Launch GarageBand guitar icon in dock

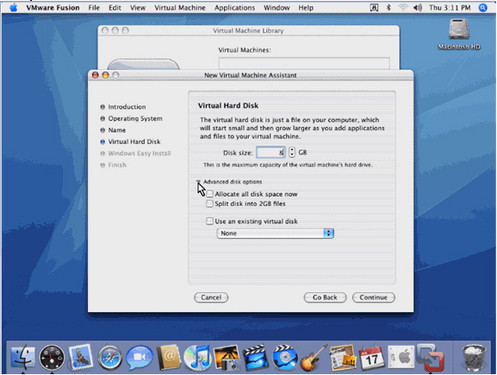click(313, 357)
